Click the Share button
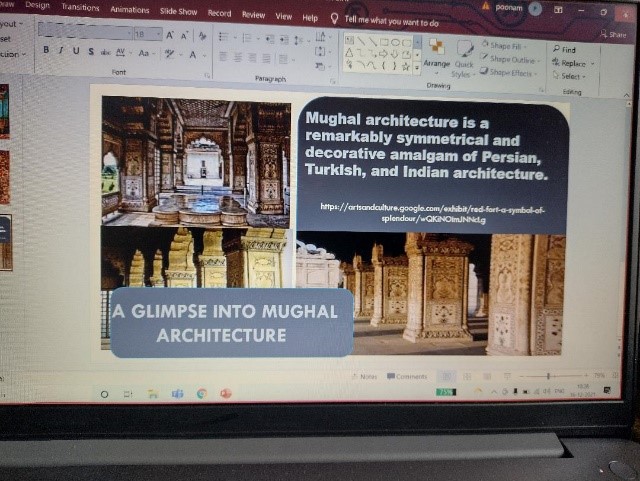The image size is (640, 481). tap(613, 35)
